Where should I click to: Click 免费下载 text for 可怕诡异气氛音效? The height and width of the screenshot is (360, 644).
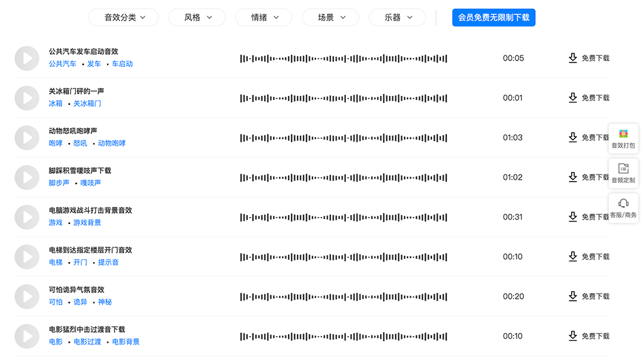coord(596,296)
